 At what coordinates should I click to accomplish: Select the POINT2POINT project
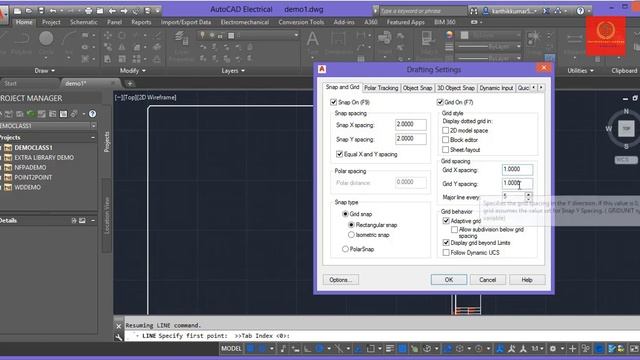(33, 178)
